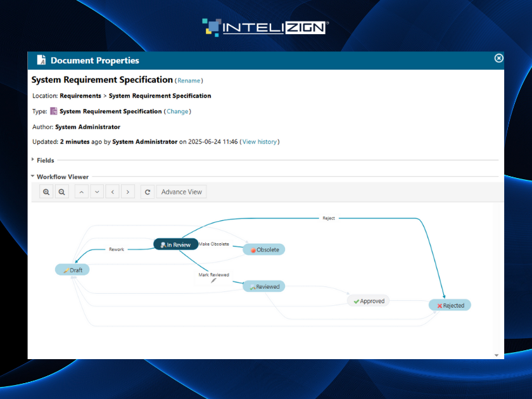The width and height of the screenshot is (532, 399).
Task: Click the up navigation arrow icon
Action: [x=81, y=191]
